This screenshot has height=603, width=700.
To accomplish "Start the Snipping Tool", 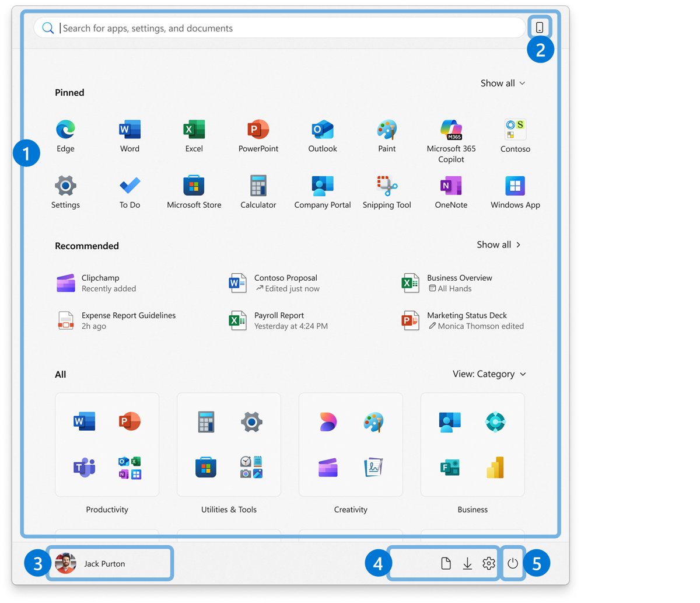I will 387,192.
